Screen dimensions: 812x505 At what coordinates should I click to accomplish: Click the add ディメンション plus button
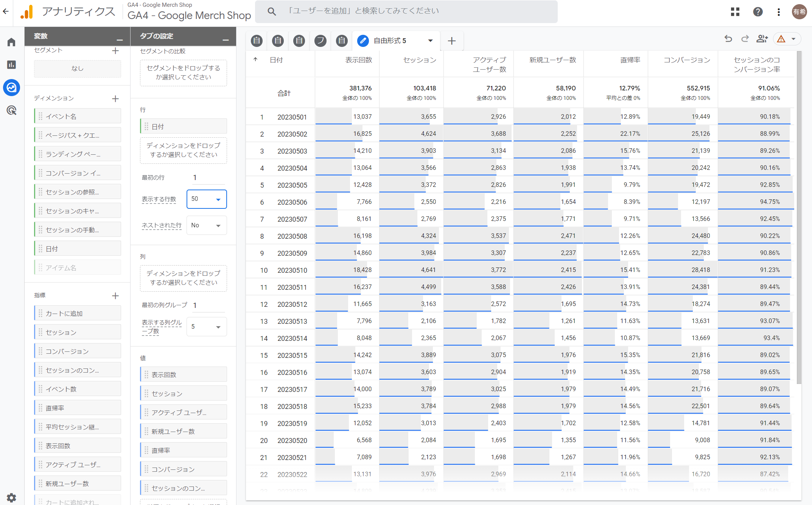coord(115,99)
